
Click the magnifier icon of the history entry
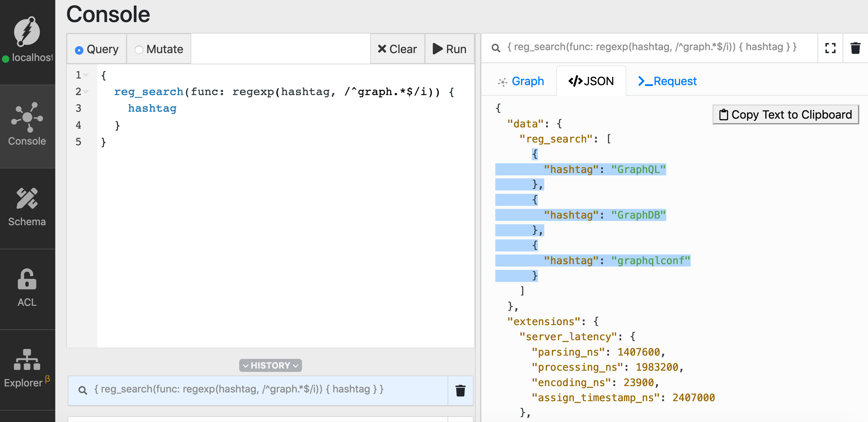[82, 390]
